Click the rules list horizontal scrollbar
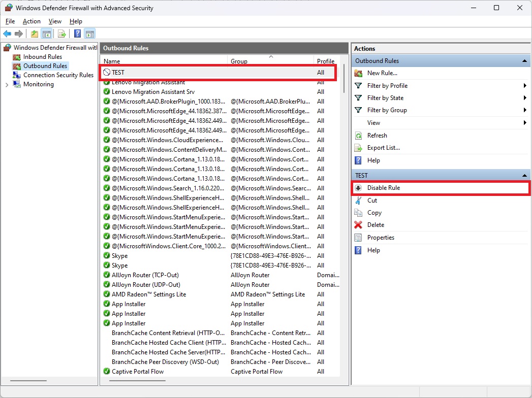This screenshot has height=398, width=532. [137, 381]
